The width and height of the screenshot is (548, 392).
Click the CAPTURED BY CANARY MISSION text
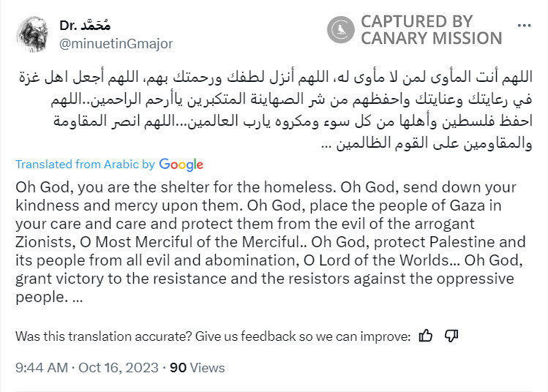(x=431, y=30)
